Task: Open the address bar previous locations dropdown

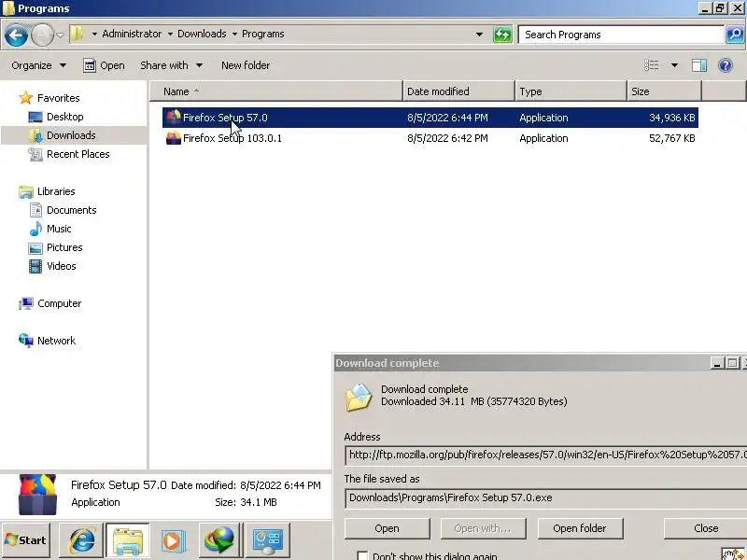Action: coord(479,35)
